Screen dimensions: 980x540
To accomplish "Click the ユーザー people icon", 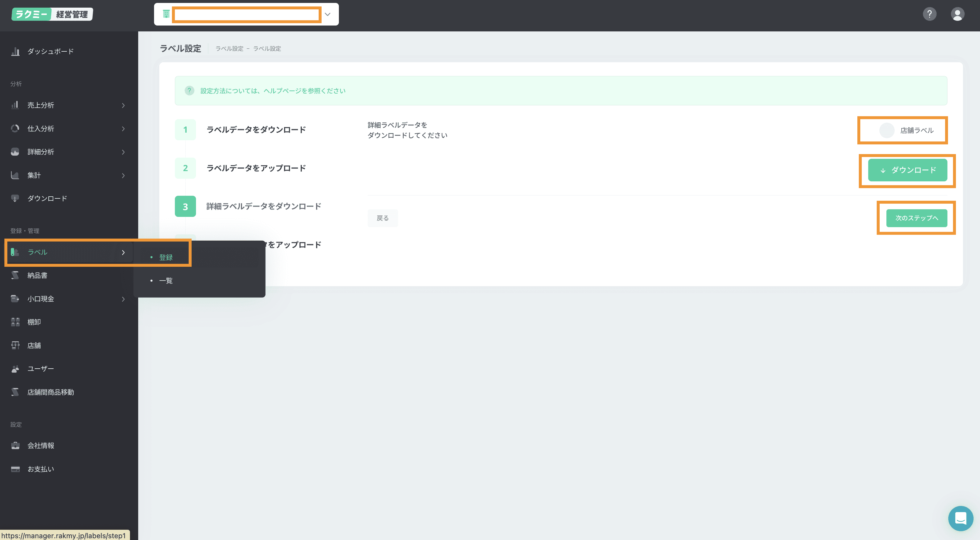I will pyautogui.click(x=15, y=369).
